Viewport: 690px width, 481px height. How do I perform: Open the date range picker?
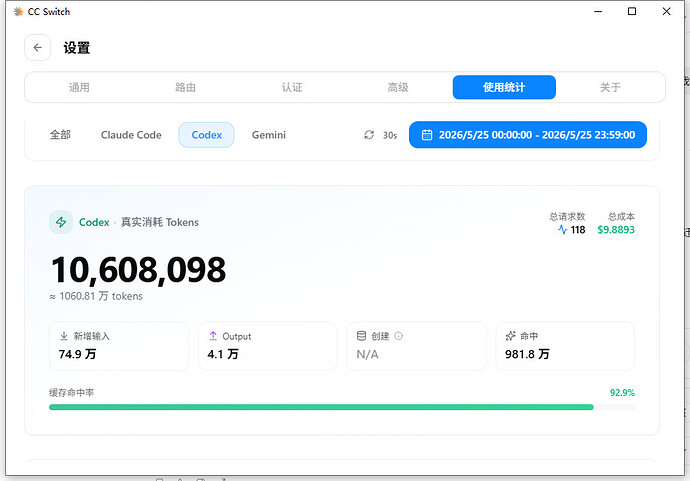[528, 135]
